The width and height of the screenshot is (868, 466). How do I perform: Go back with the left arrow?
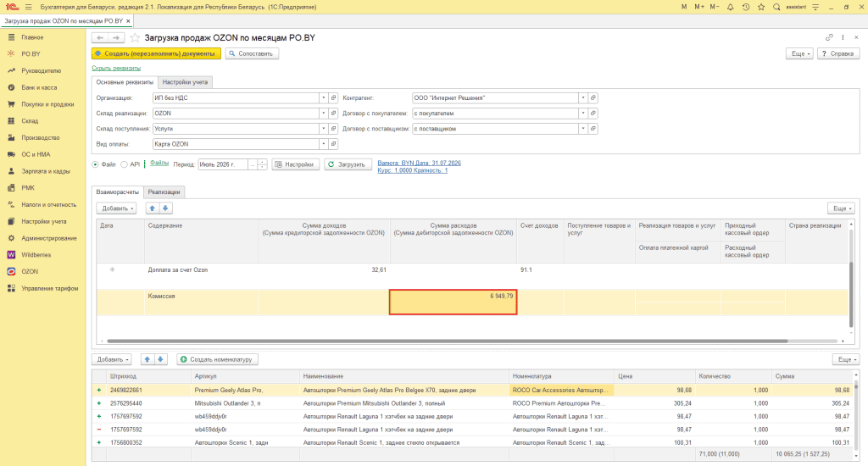(100, 37)
